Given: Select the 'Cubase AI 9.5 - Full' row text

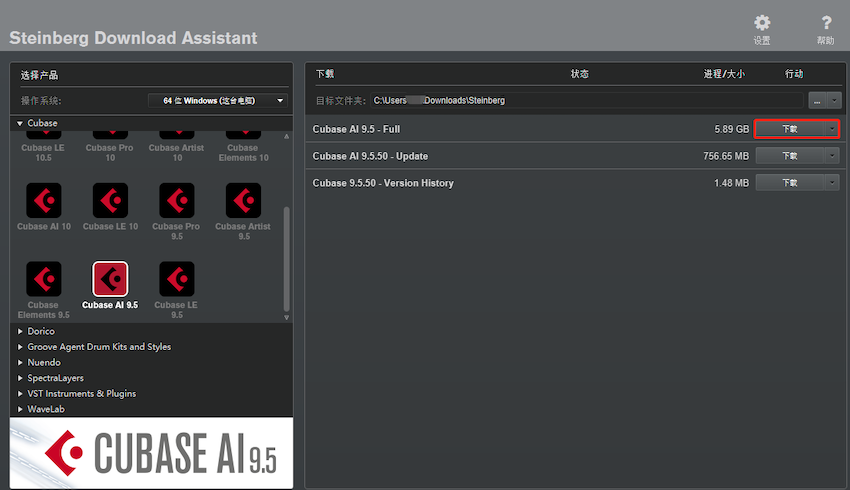Looking at the screenshot, I should pyautogui.click(x=356, y=129).
